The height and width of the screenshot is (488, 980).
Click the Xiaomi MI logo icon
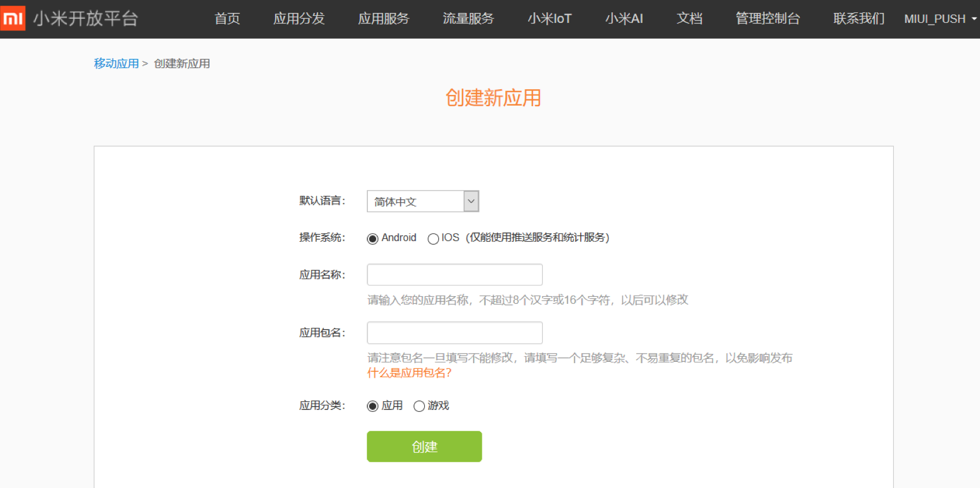(x=13, y=19)
